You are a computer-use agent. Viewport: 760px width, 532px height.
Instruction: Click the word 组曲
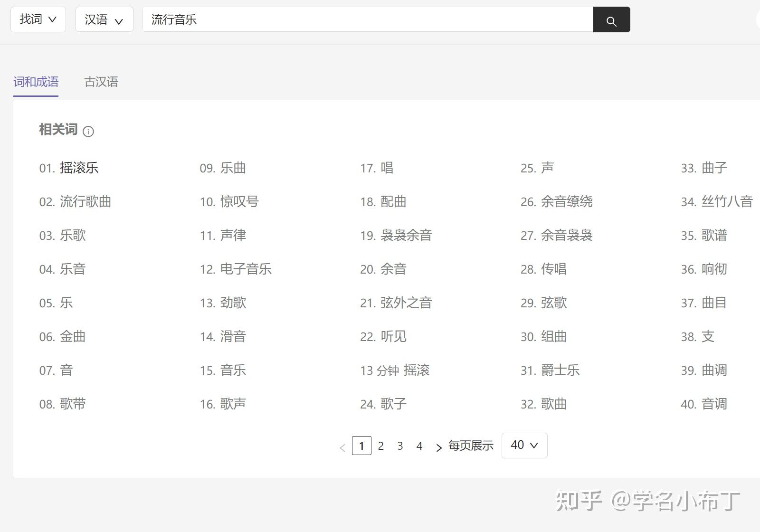point(554,336)
